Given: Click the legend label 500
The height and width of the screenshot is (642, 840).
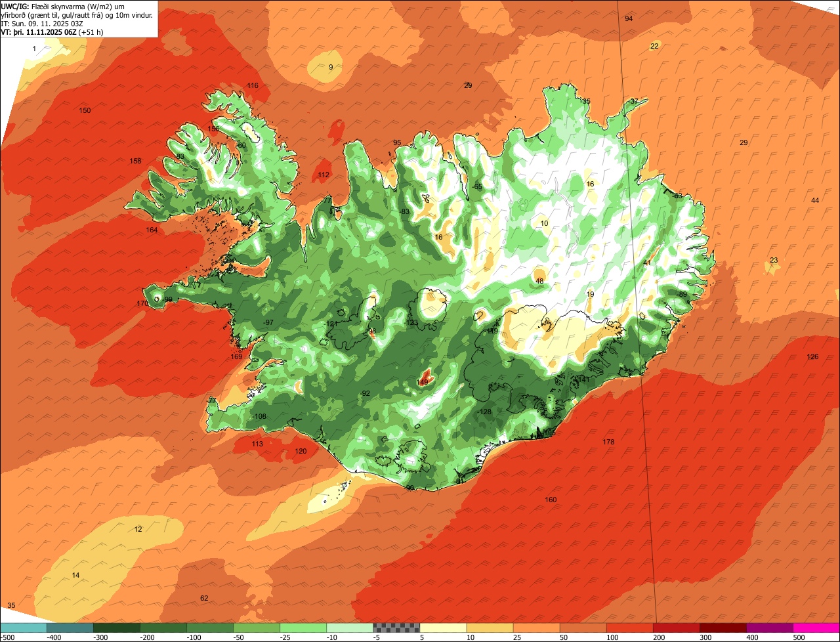Looking at the screenshot, I should pos(799,637).
